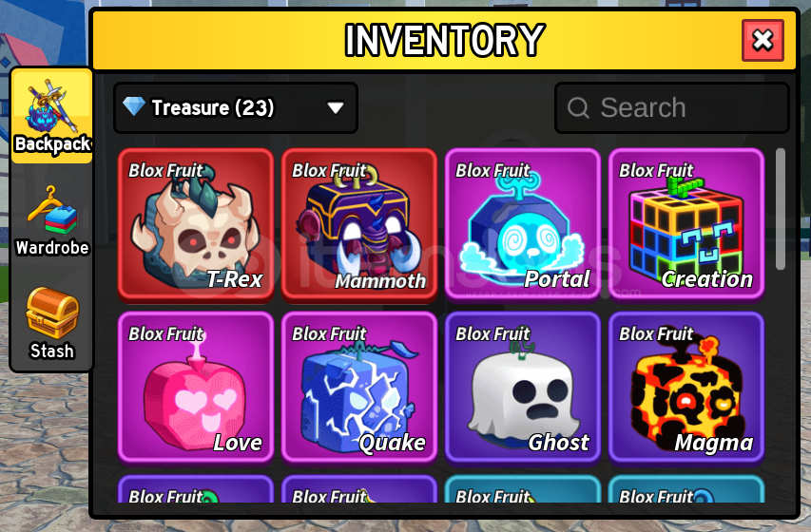
Task: Click the Treasure dropdown arrow
Action: [x=336, y=107]
